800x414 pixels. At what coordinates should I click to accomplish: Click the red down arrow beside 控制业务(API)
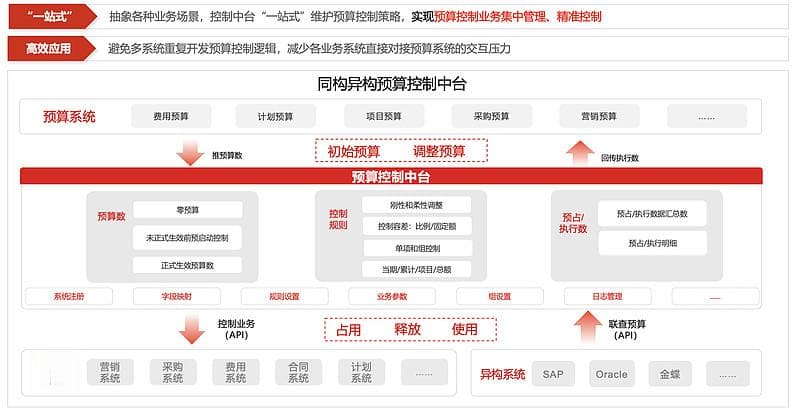[x=192, y=329]
